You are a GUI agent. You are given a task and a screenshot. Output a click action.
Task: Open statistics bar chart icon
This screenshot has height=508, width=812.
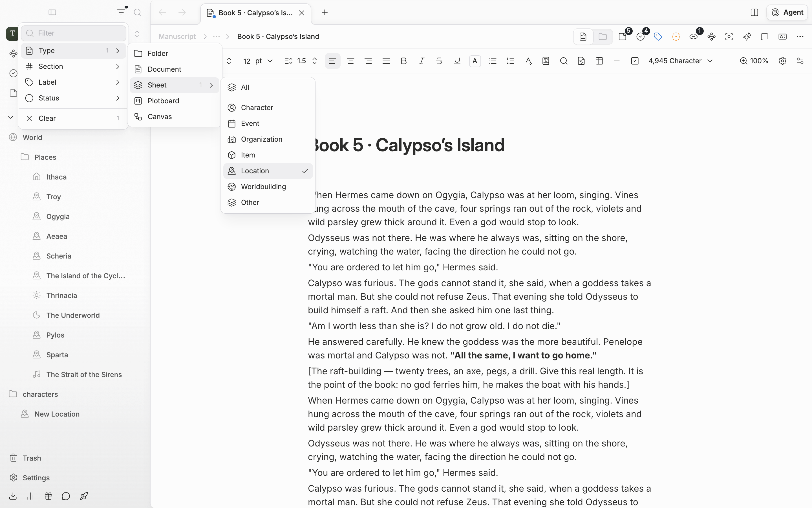click(x=30, y=496)
